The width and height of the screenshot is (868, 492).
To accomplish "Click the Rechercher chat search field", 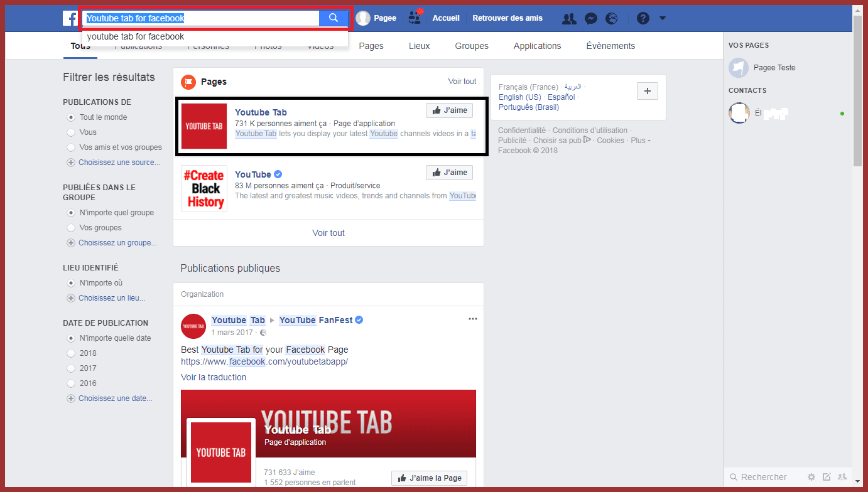I will click(x=764, y=477).
